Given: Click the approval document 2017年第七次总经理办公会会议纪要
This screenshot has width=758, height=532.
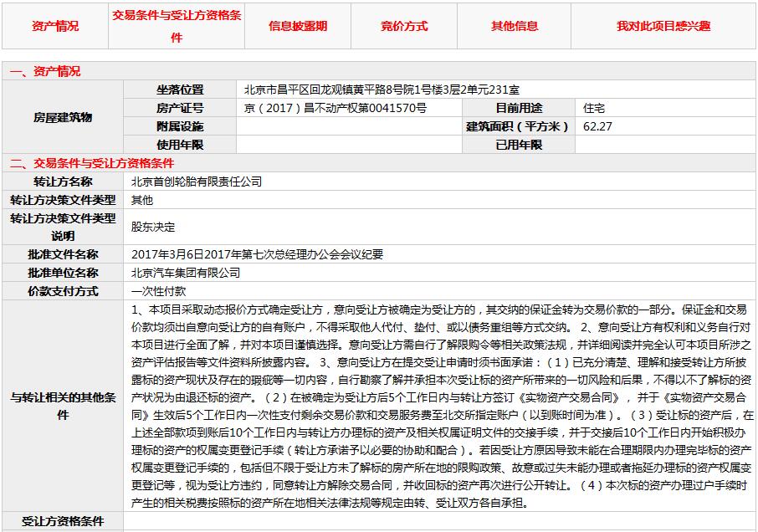Looking at the screenshot, I should click(258, 254).
